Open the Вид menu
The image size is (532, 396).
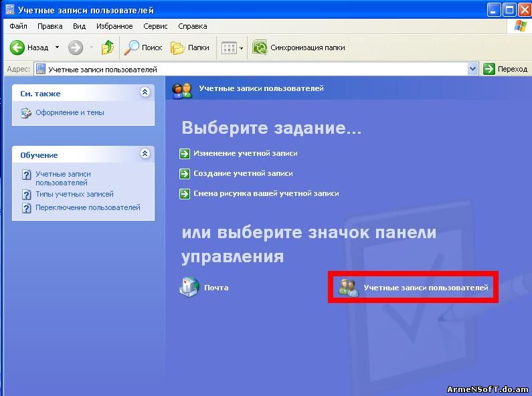[x=79, y=26]
